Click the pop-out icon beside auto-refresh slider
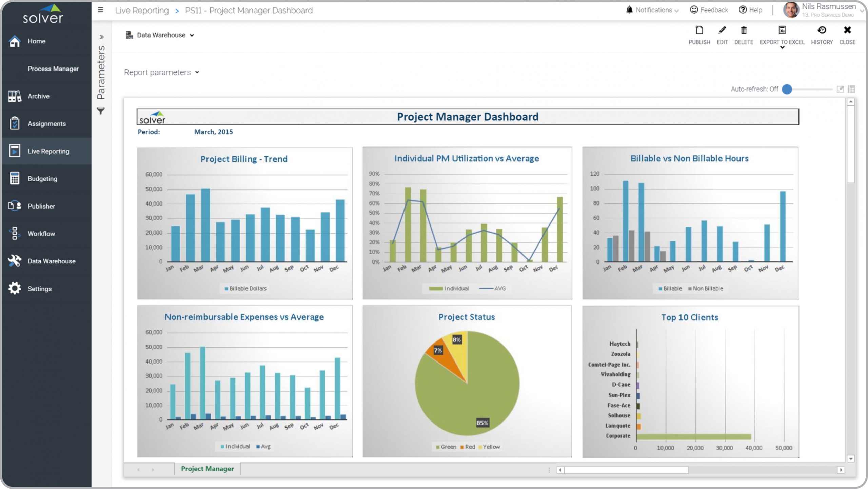The width and height of the screenshot is (868, 489). [x=840, y=89]
